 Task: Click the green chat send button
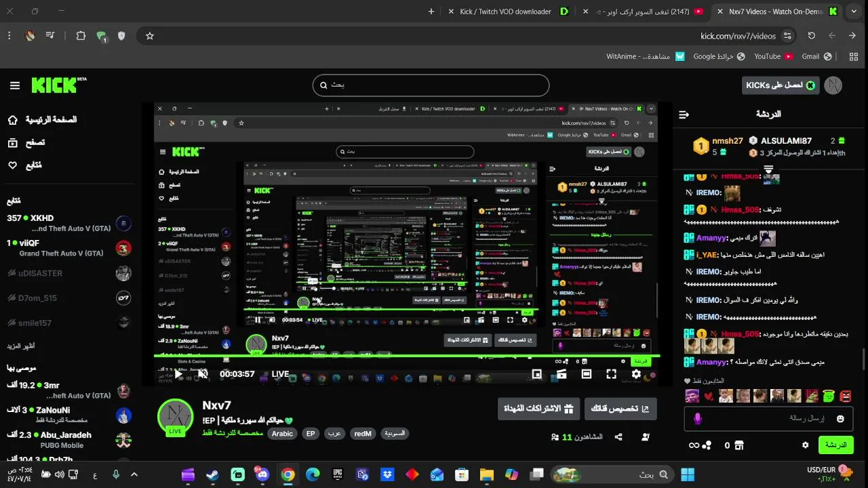click(x=836, y=445)
